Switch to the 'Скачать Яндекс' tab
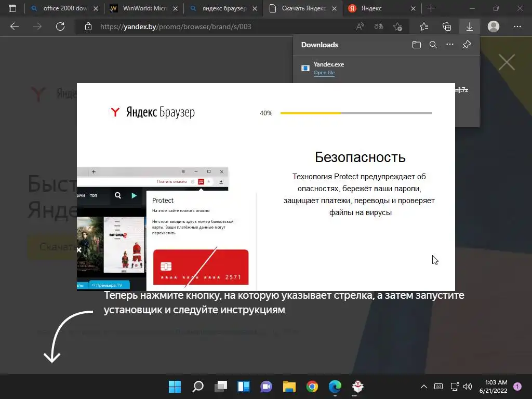This screenshot has height=399, width=532. click(x=303, y=8)
